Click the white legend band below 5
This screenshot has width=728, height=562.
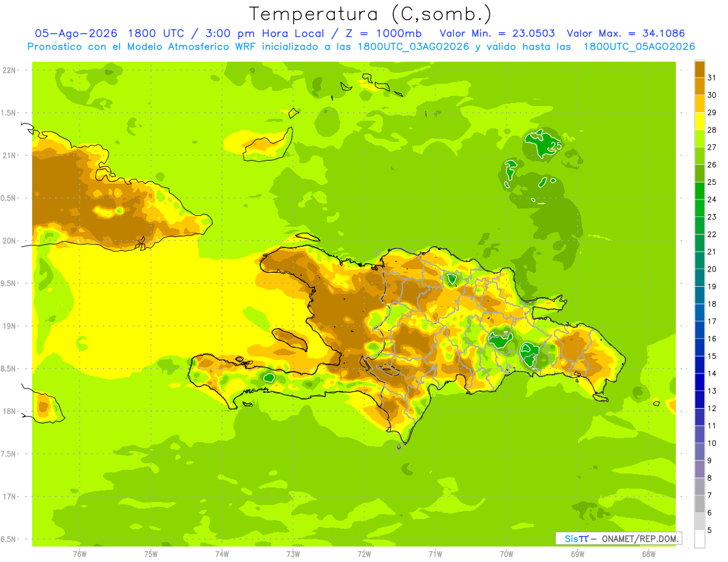point(699,539)
